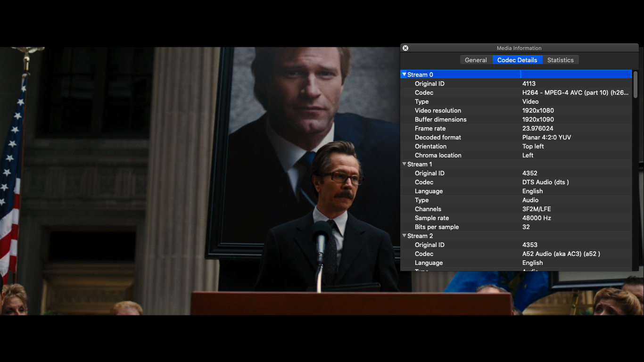
Task: Select the Chroma location row label
Action: (x=438, y=155)
